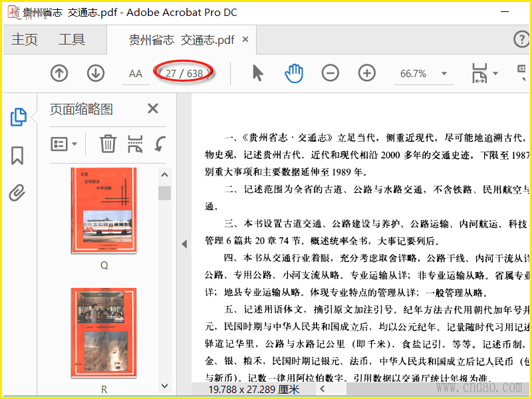Open the 66.7% zoom level dropdown

tap(444, 74)
